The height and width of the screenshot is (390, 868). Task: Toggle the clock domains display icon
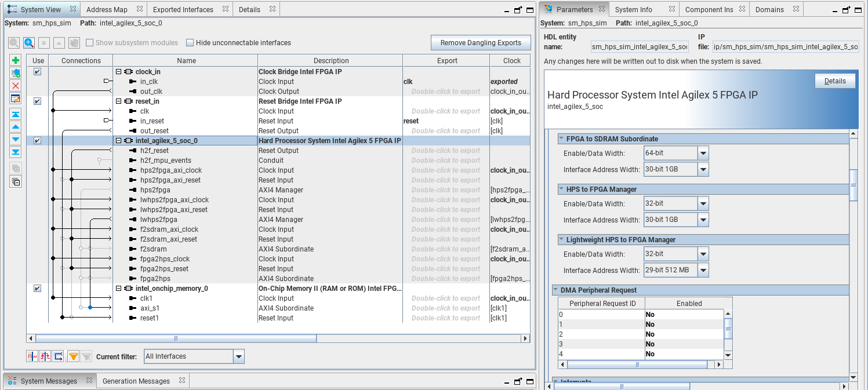pos(32,356)
